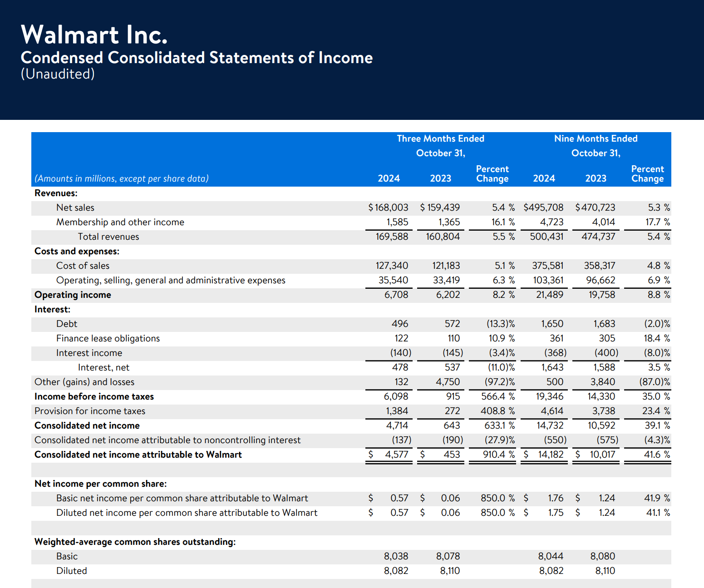
Task: Select net income attributable to Walmart 4,577
Action: click(x=397, y=455)
